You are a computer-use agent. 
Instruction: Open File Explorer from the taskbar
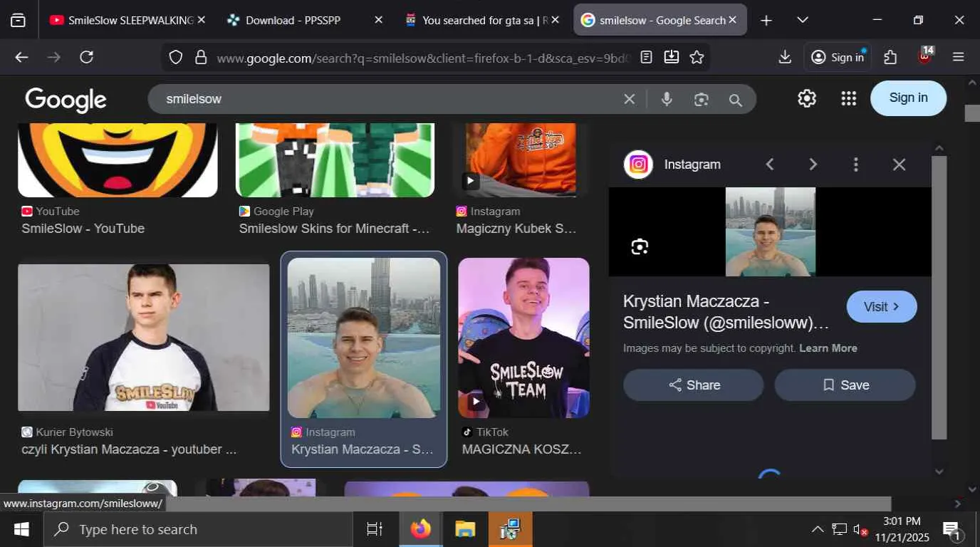(465, 529)
